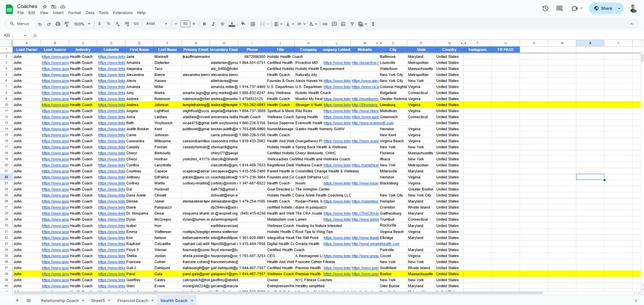Screen dimensions: 644x305
Task: Click the print icon
Action: coord(57,24)
